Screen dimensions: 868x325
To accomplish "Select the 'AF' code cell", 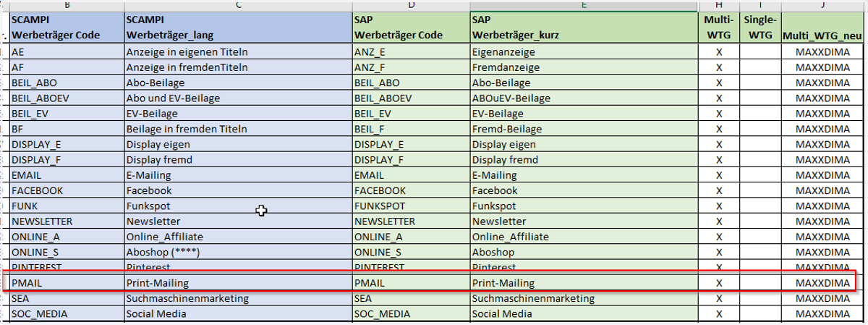I will pyautogui.click(x=67, y=67).
